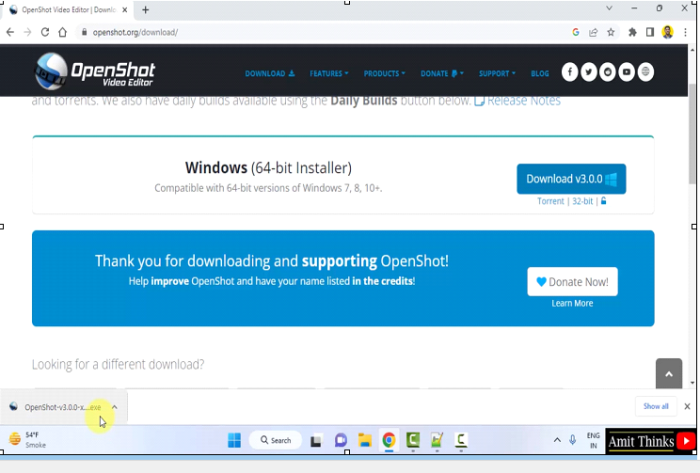This screenshot has width=700, height=473.
Task: Click the Chrome icon on taskbar
Action: pos(389,440)
